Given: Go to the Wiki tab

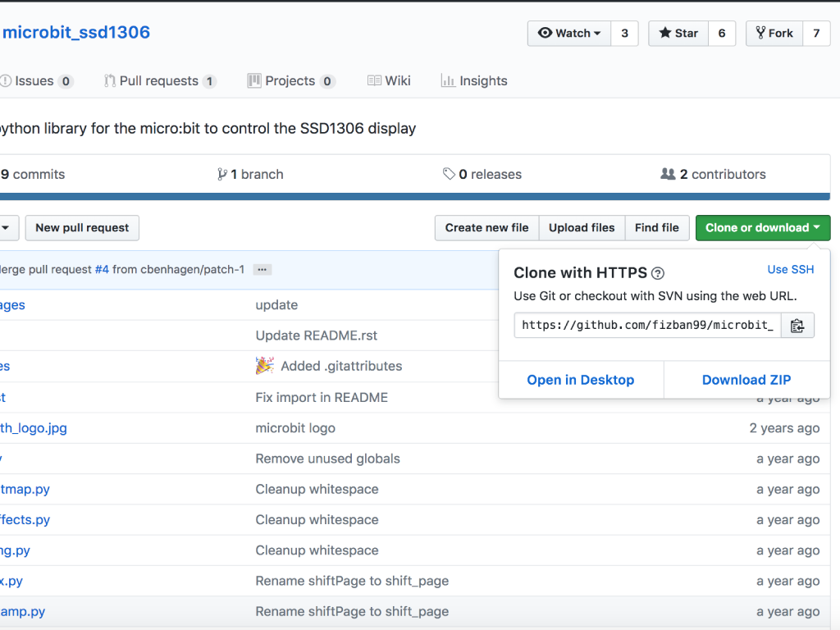Looking at the screenshot, I should pos(389,81).
